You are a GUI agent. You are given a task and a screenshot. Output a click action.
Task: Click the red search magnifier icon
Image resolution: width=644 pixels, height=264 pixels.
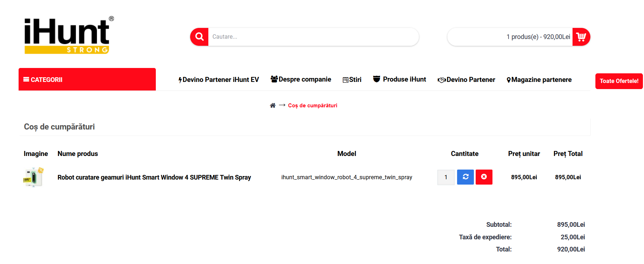click(199, 37)
